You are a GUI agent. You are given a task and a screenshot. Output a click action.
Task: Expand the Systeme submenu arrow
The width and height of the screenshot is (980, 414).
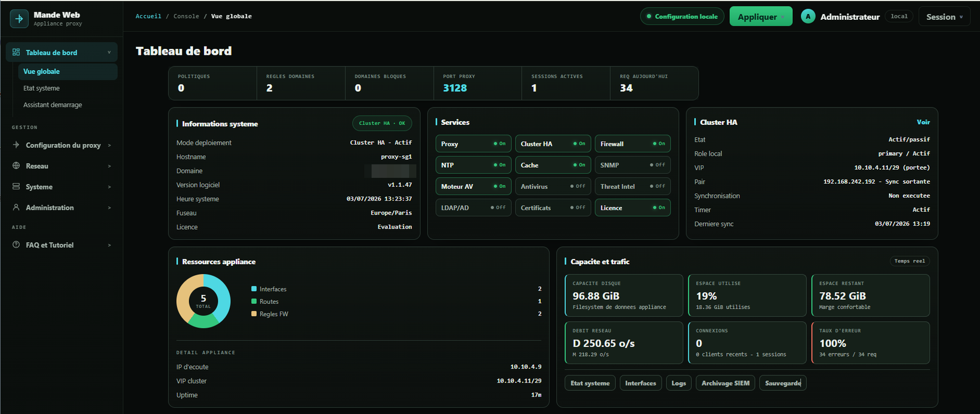point(109,187)
